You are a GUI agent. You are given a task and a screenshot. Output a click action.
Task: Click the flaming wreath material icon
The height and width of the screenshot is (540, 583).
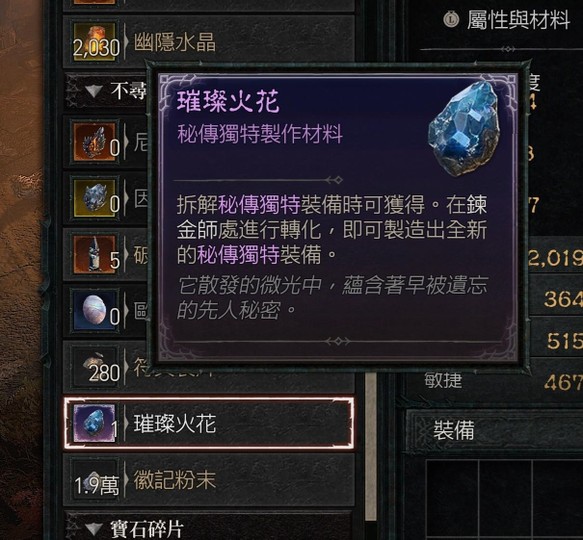point(94,141)
